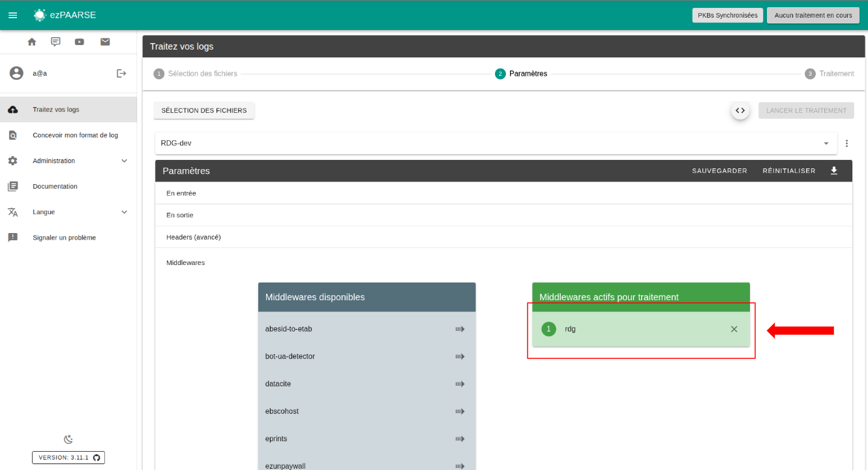Click the download parameters icon
Image resolution: width=868 pixels, height=470 pixels.
coord(833,170)
